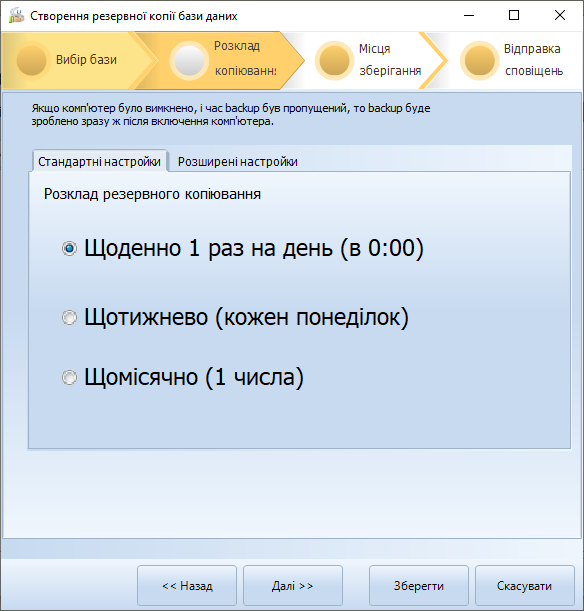
Task: Open the Розширені настройки tab
Action: (x=238, y=161)
